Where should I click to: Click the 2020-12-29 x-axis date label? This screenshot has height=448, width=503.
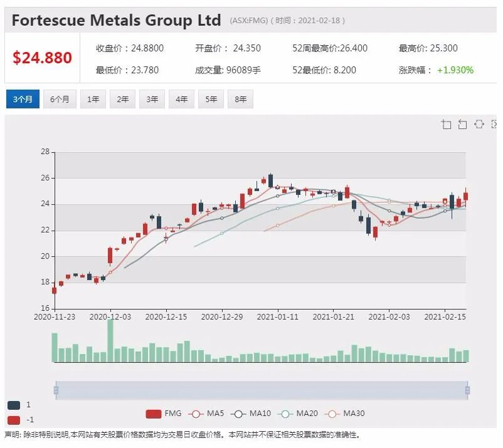[222, 317]
